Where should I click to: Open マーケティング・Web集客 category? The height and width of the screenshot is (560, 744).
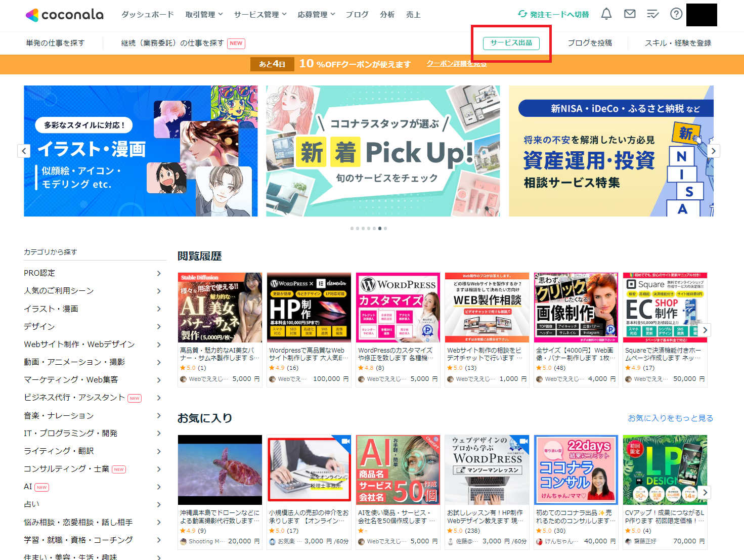click(71, 380)
